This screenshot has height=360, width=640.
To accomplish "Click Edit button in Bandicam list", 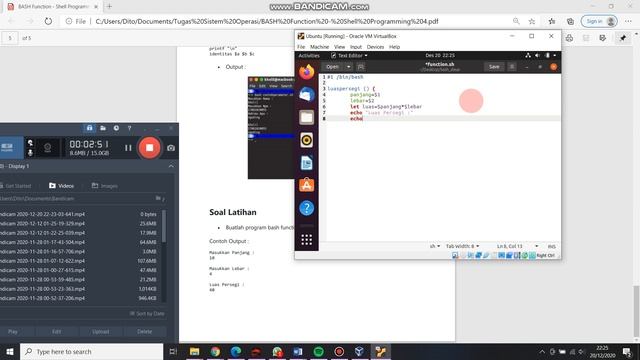I will (57, 331).
